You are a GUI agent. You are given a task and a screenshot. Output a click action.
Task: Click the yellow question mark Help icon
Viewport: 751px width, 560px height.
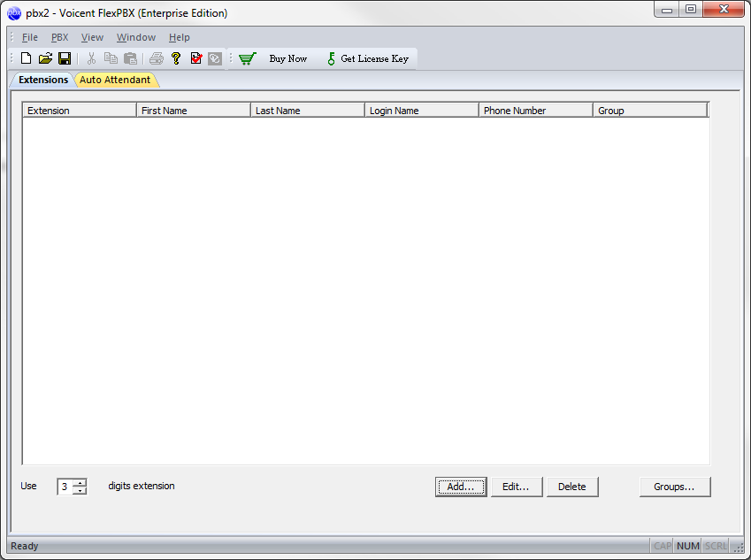(x=176, y=58)
